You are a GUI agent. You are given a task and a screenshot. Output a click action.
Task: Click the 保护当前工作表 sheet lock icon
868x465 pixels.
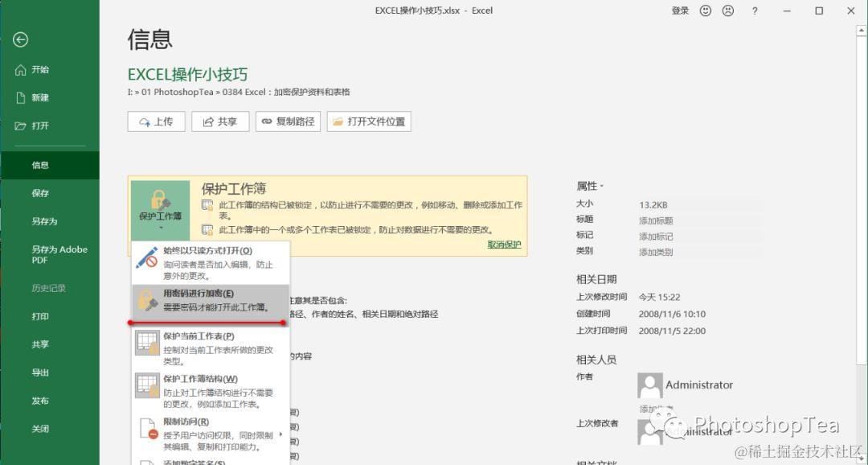[147, 343]
